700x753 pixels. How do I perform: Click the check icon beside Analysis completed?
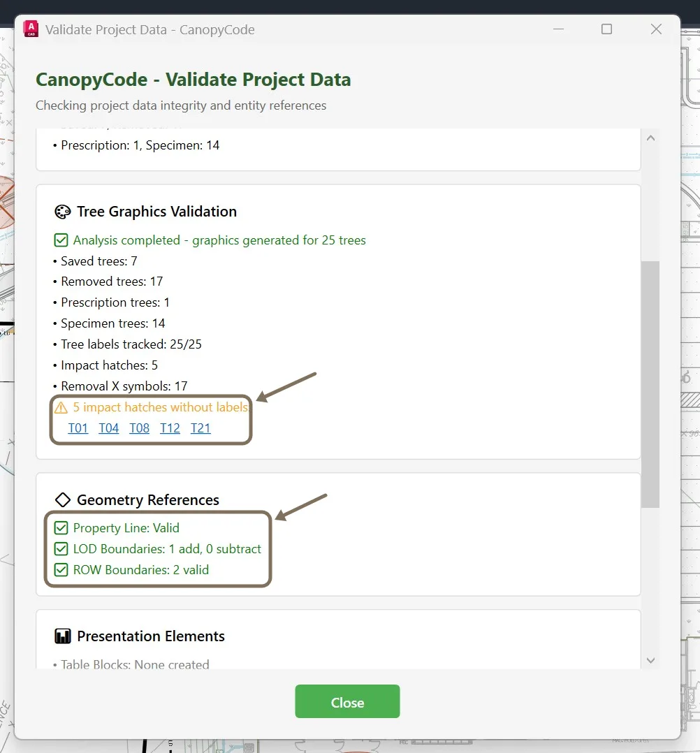(x=61, y=240)
